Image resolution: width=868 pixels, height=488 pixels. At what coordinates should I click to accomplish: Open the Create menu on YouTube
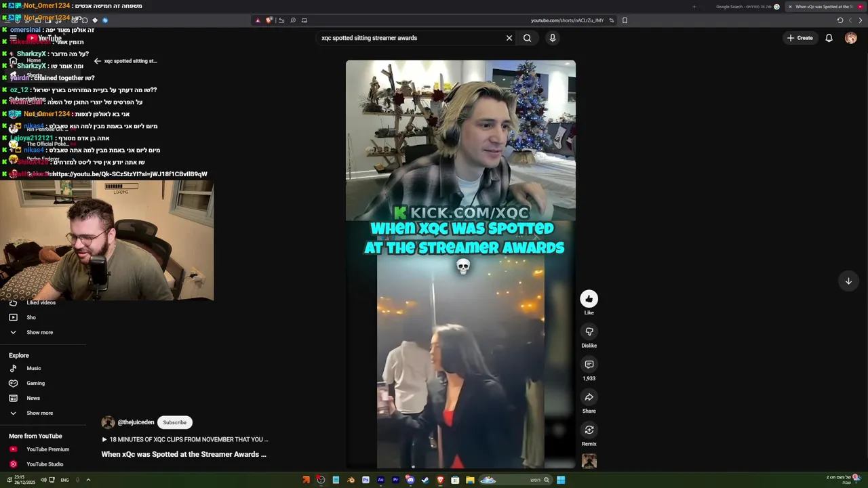pyautogui.click(x=800, y=38)
